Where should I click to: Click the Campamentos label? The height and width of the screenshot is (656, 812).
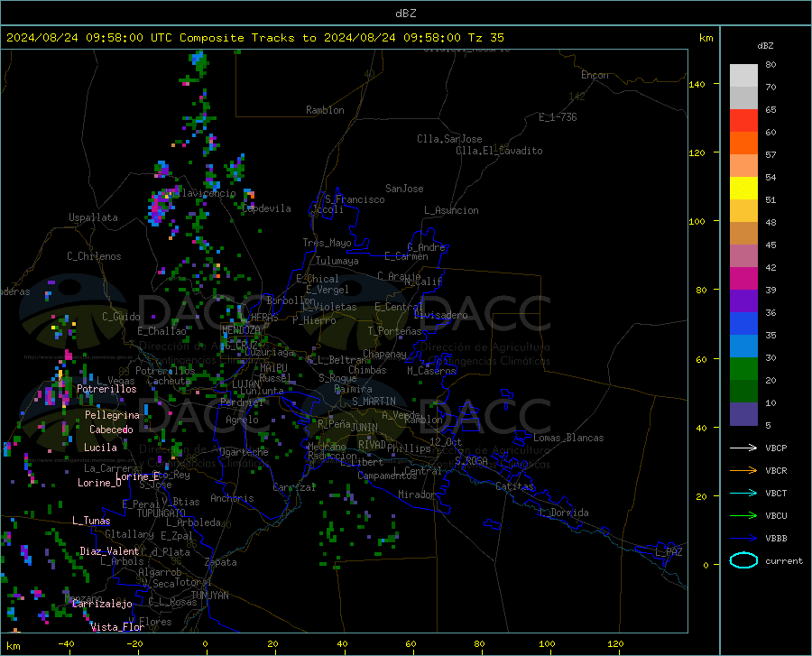(x=387, y=476)
